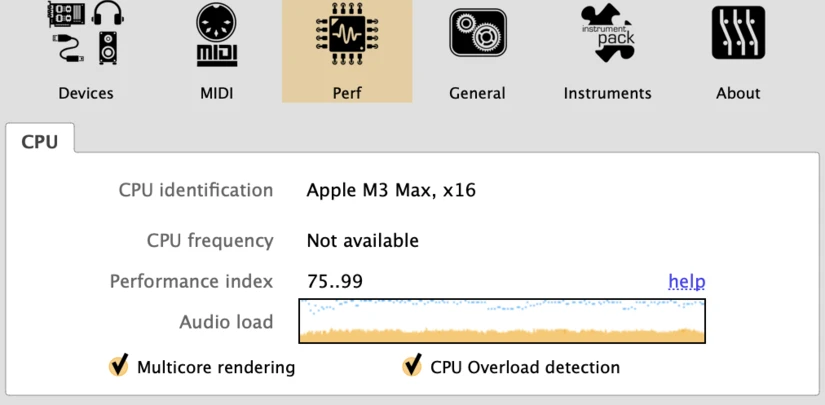Open the Devices preferences icon

(85, 33)
